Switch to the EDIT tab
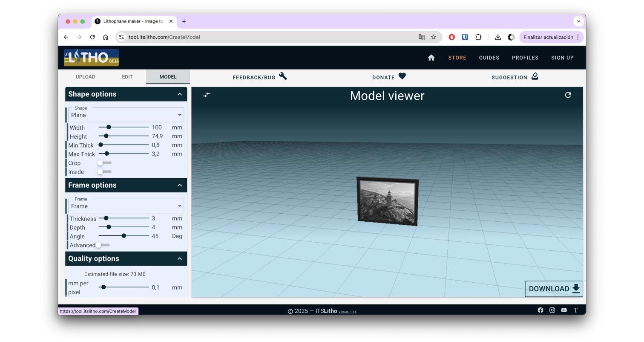 (127, 77)
